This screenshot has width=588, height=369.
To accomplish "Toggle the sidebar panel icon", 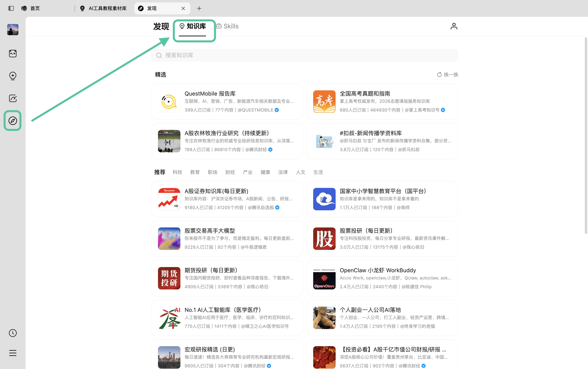I will (x=11, y=8).
